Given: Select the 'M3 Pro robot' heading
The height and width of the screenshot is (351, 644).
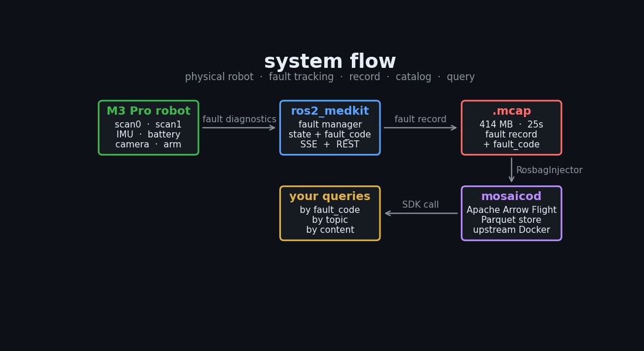Looking at the screenshot, I should 148,111.
